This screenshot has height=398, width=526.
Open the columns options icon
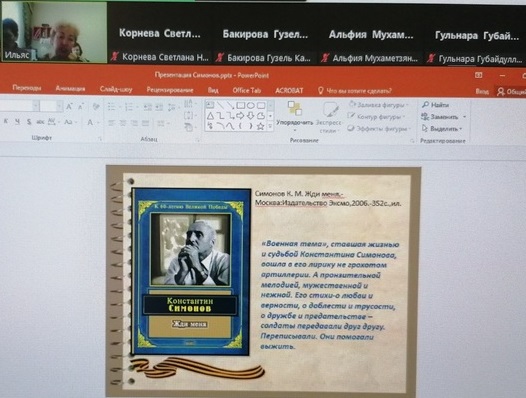click(162, 123)
